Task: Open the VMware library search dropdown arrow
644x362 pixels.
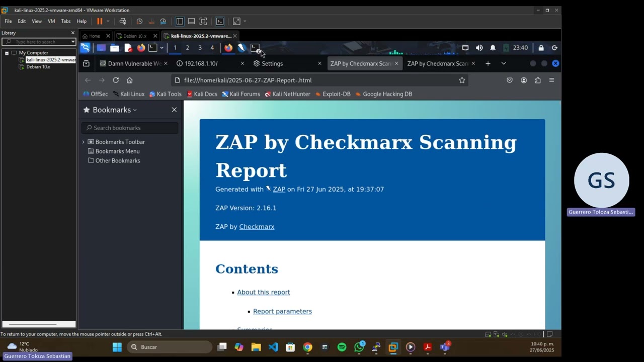Action: tap(73, 42)
